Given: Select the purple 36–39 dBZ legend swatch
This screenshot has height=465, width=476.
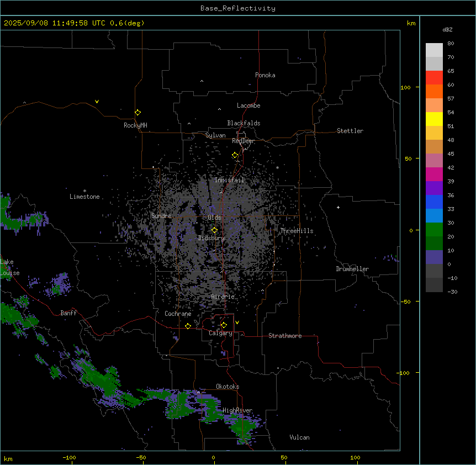Looking at the screenshot, I should (x=434, y=188).
